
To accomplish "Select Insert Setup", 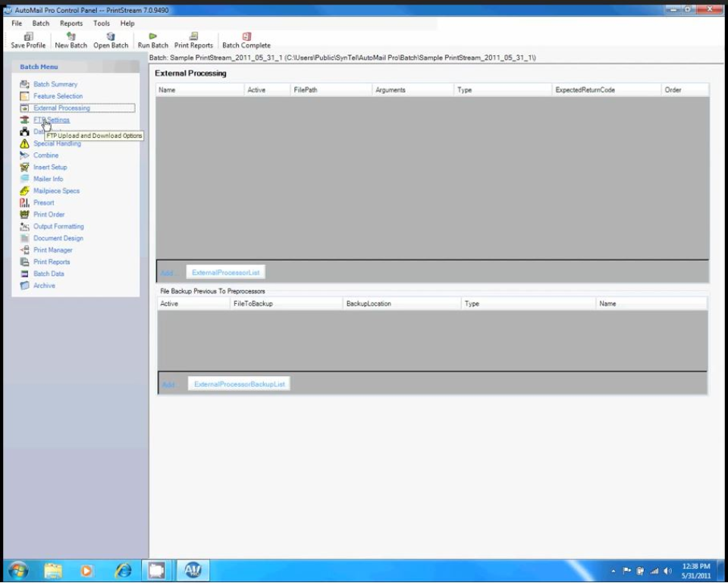I will pos(49,167).
